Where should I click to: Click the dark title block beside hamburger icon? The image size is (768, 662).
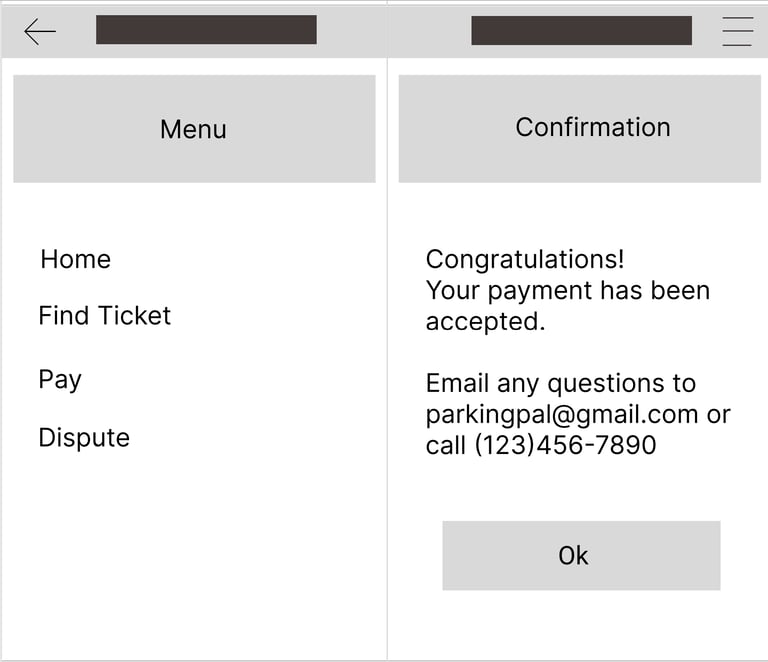581,30
